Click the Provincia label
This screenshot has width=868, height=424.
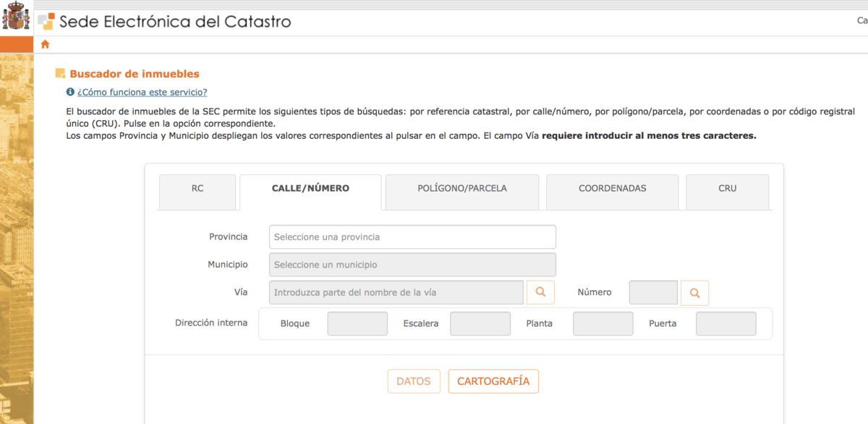tap(229, 237)
